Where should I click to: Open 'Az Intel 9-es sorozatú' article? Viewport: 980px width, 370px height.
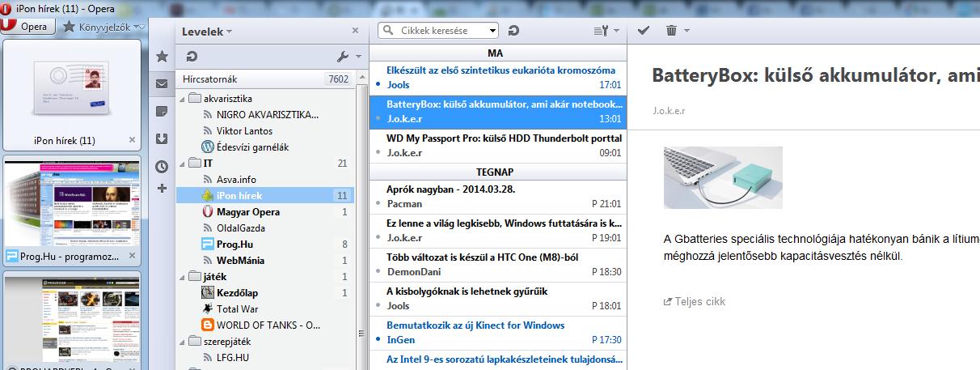(x=498, y=359)
